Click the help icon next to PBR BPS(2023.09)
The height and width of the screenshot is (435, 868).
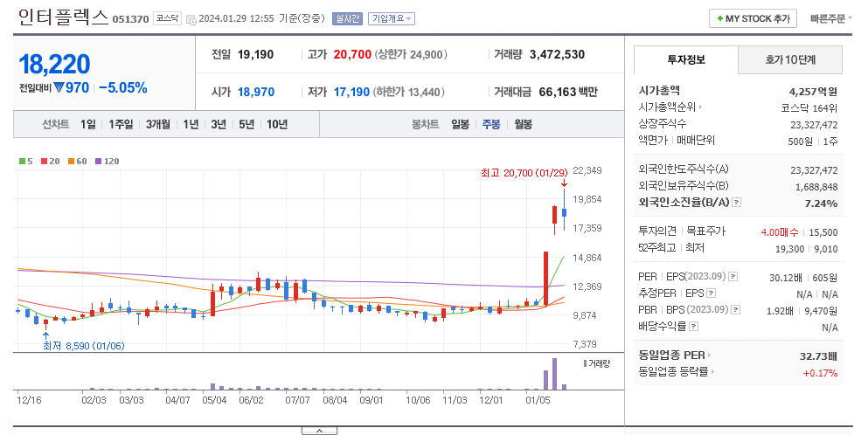pos(735,310)
